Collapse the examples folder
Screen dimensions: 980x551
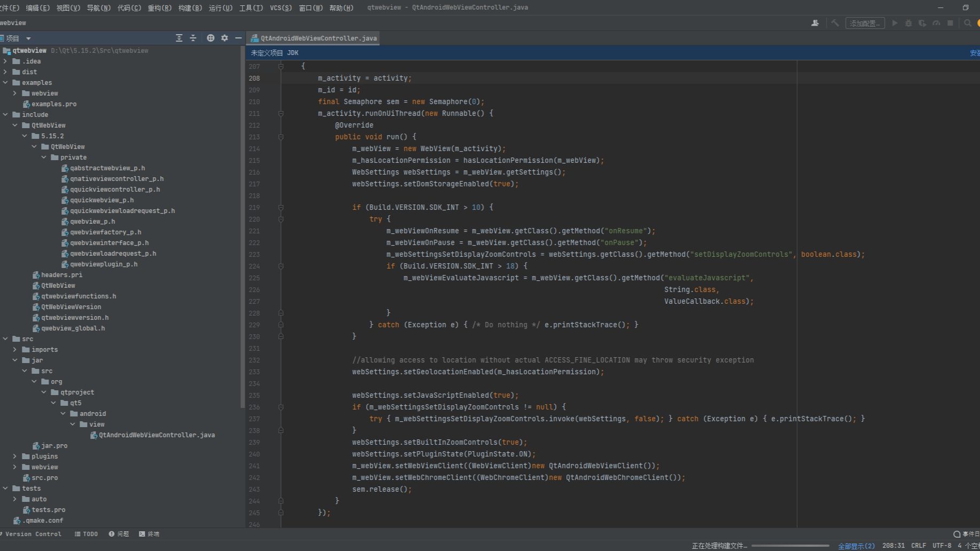[x=5, y=83]
